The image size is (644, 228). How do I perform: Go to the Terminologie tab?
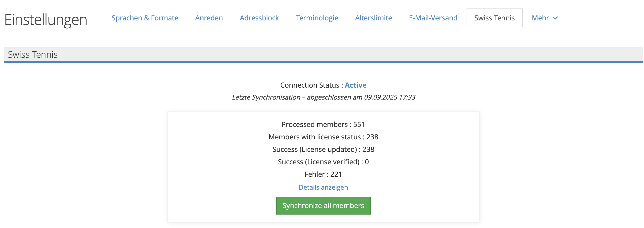coord(317,18)
